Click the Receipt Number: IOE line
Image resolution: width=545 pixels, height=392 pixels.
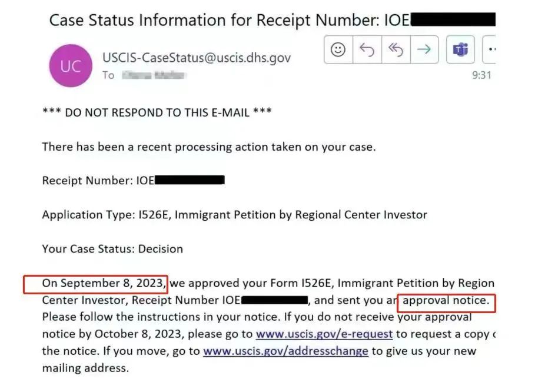(134, 180)
